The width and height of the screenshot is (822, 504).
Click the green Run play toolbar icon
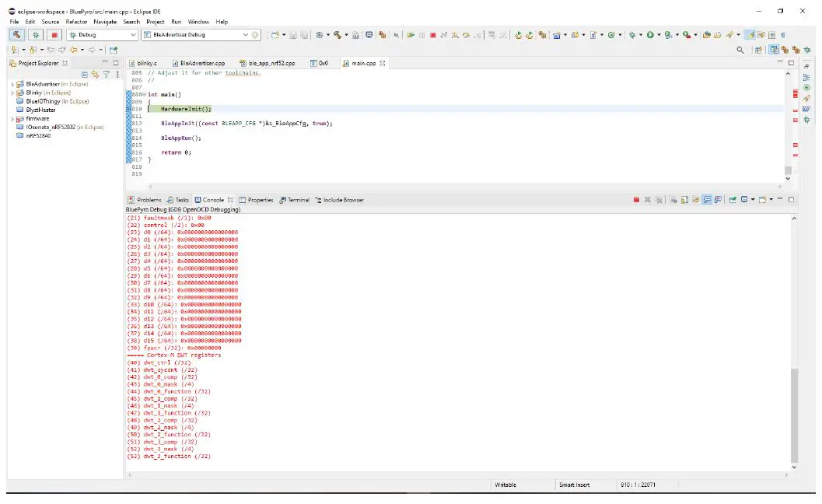650,35
